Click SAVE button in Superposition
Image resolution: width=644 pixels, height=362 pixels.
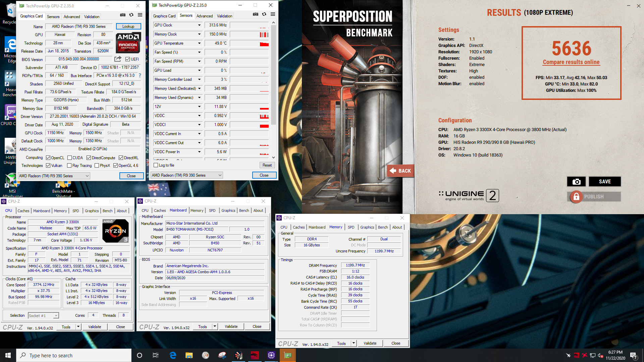tap(605, 181)
